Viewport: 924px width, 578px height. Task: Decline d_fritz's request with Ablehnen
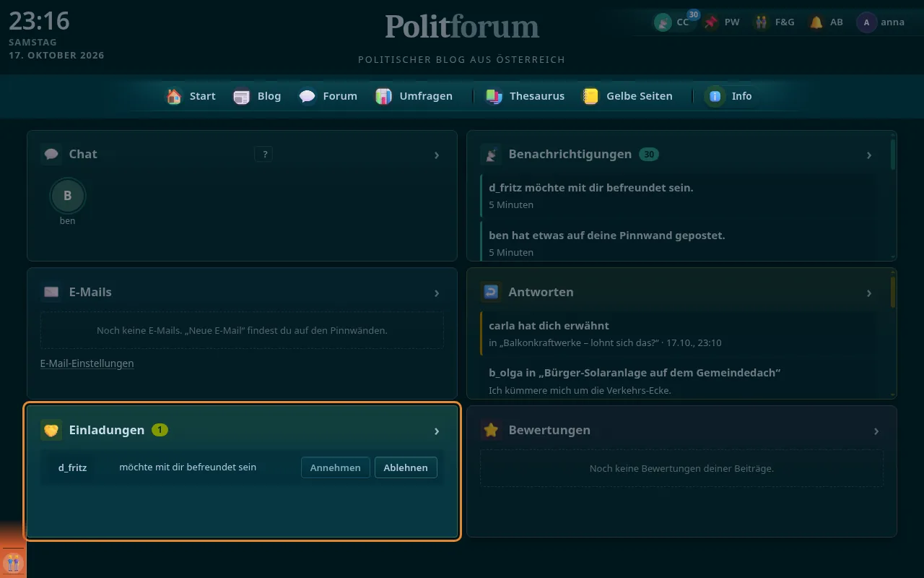tap(406, 467)
